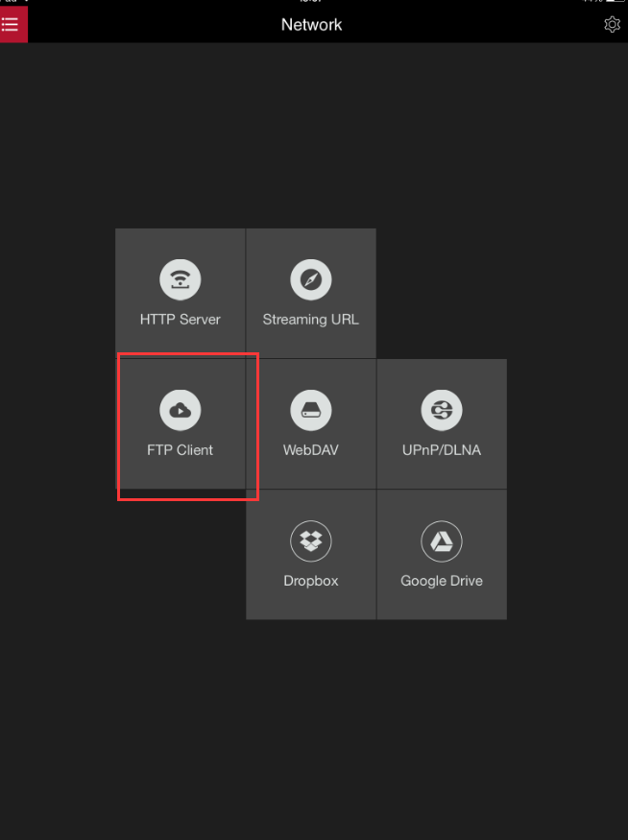Screen dimensions: 628x840
Task: Tap the FTP Client cloud icon
Action: pyautogui.click(x=181, y=411)
